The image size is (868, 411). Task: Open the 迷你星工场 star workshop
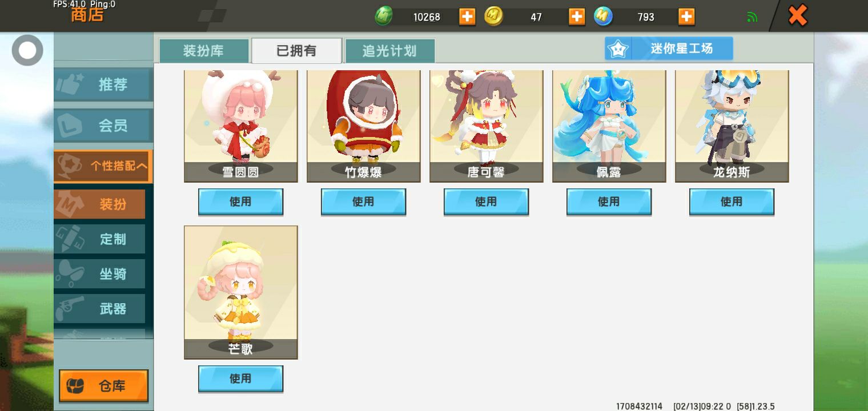669,49
